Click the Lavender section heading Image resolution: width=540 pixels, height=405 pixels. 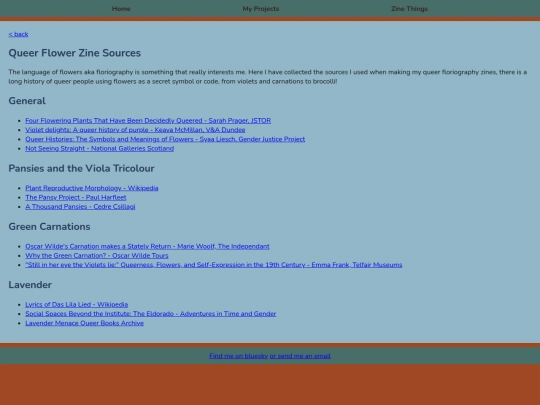click(30, 285)
